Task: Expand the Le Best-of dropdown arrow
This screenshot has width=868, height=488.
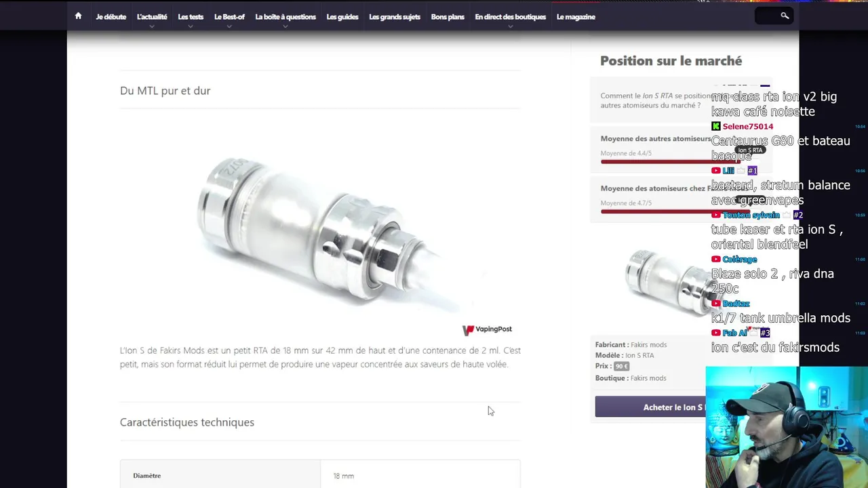Action: (229, 26)
